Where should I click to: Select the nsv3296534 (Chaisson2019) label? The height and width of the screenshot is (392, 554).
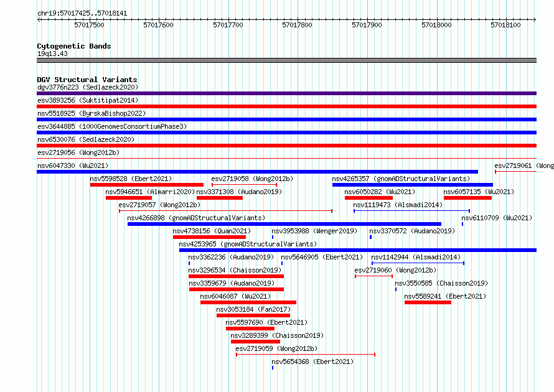[235, 270]
